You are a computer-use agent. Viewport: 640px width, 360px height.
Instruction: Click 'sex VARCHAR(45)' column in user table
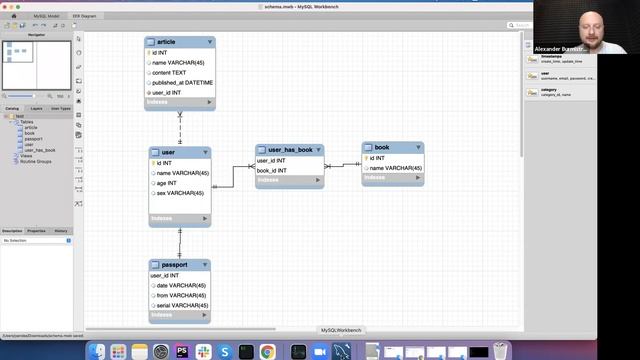point(180,193)
